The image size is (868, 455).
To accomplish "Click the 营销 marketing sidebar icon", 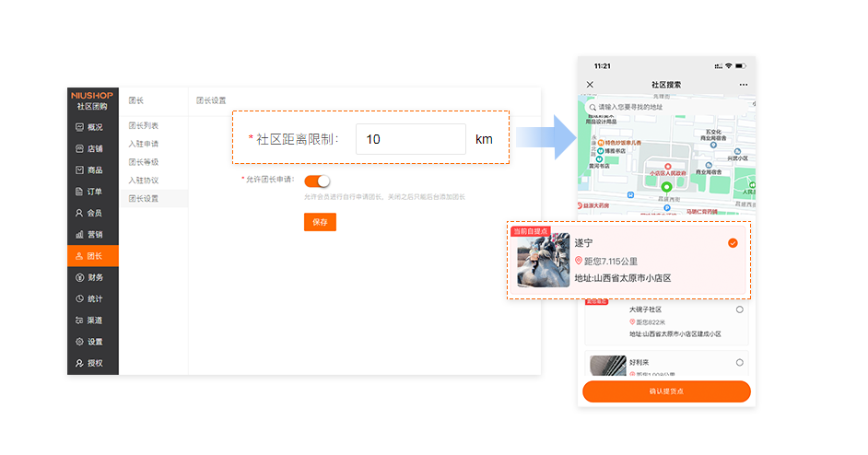I will [80, 235].
